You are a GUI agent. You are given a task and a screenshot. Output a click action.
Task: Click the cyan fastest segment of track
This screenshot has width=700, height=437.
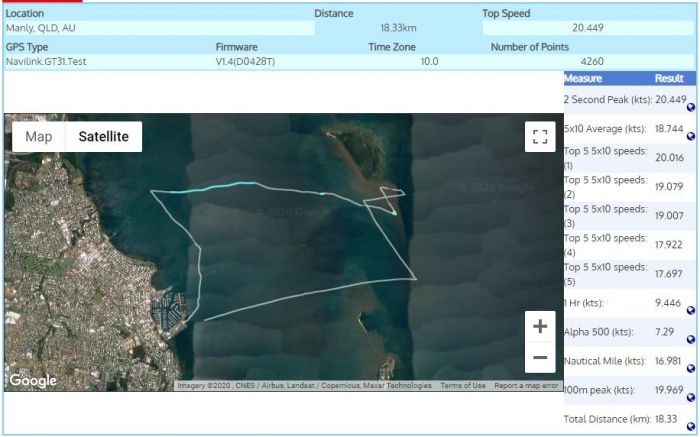click(x=212, y=187)
